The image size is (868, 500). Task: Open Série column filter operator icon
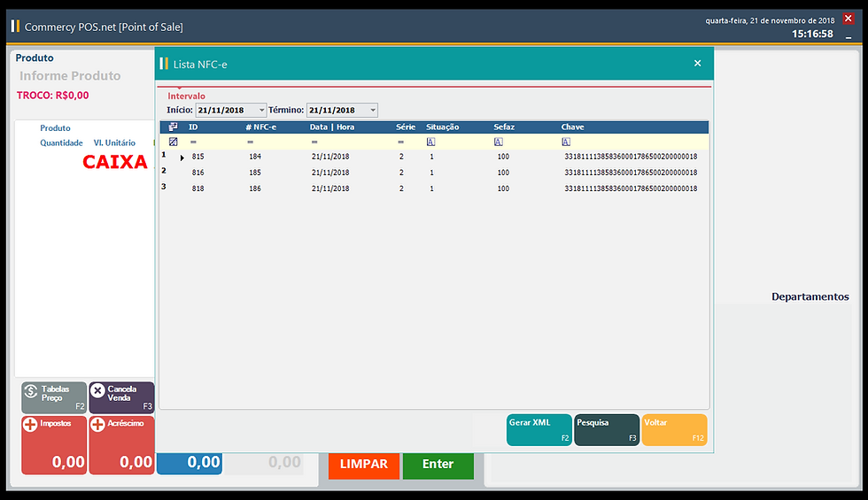[400, 142]
